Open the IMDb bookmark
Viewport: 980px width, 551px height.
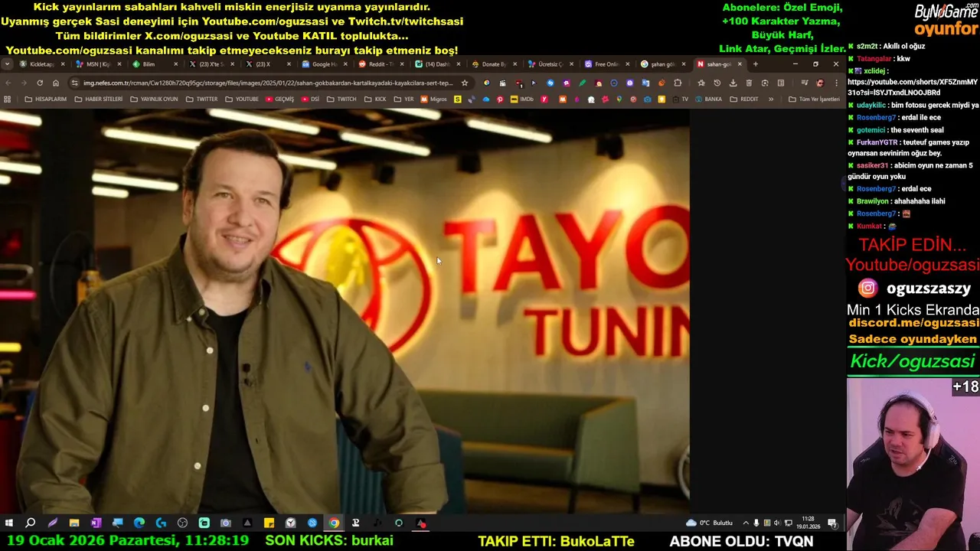tap(521, 99)
